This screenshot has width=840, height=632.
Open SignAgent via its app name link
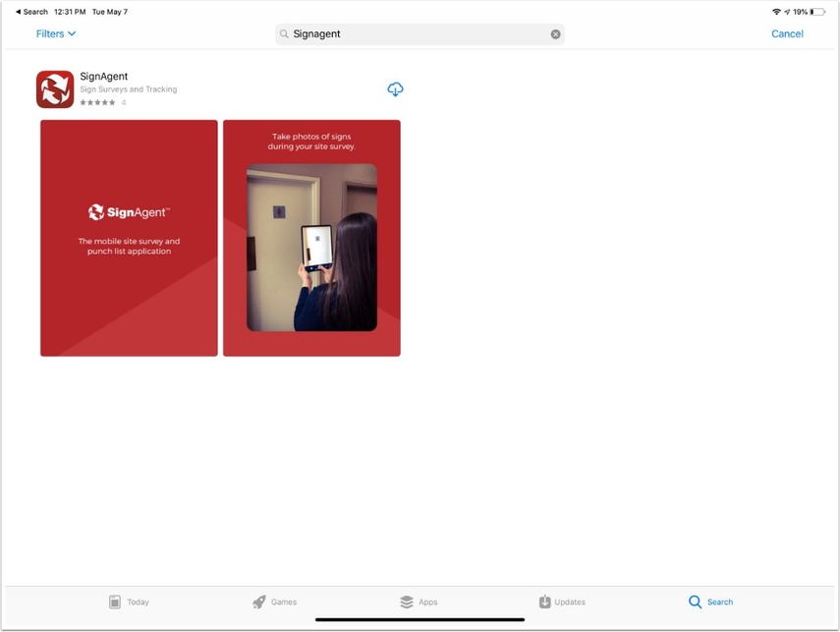(x=104, y=75)
